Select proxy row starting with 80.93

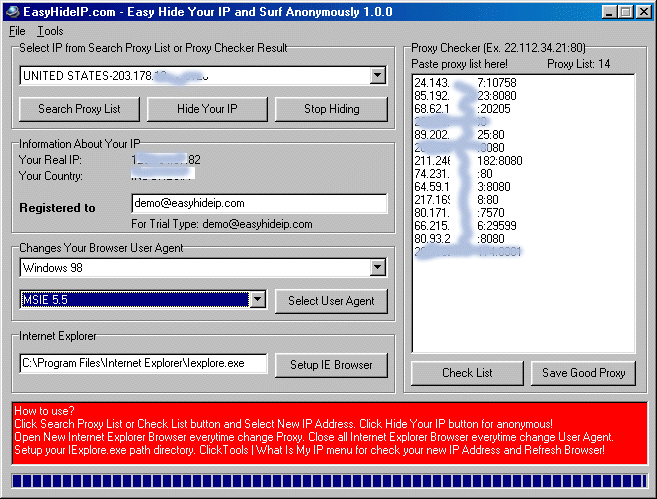pos(459,239)
